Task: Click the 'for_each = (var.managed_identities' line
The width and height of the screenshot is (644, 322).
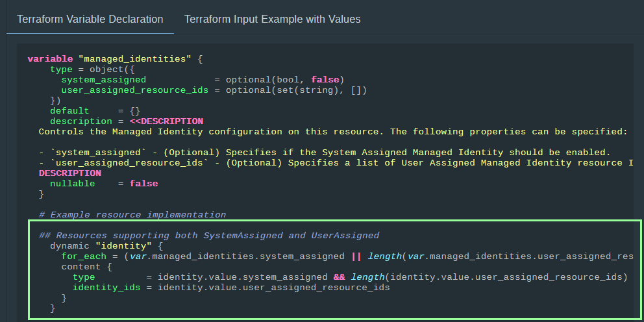Action: click(347, 256)
